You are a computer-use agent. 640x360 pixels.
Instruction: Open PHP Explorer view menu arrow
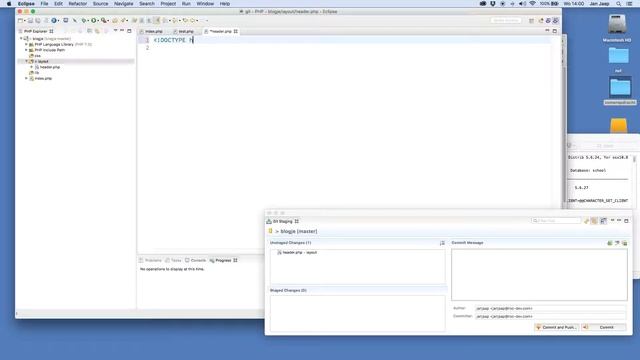tap(116, 31)
